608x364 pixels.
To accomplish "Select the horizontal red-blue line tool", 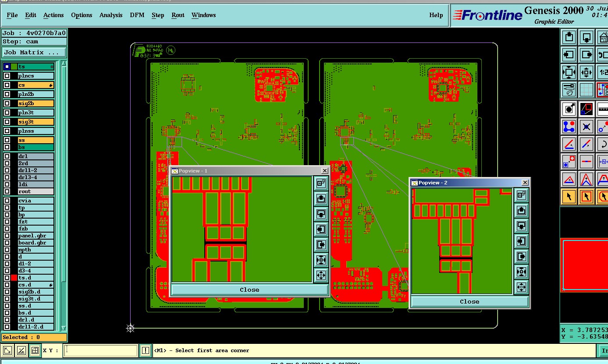I will [x=587, y=162].
